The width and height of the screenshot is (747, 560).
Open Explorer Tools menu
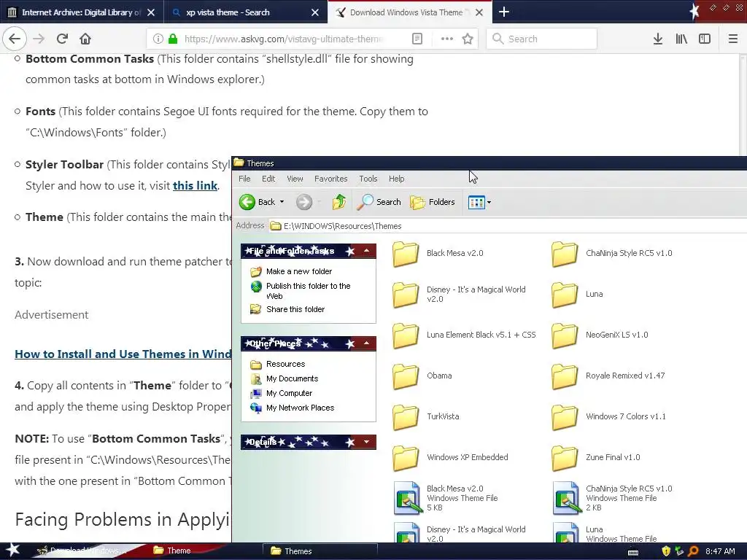368,179
